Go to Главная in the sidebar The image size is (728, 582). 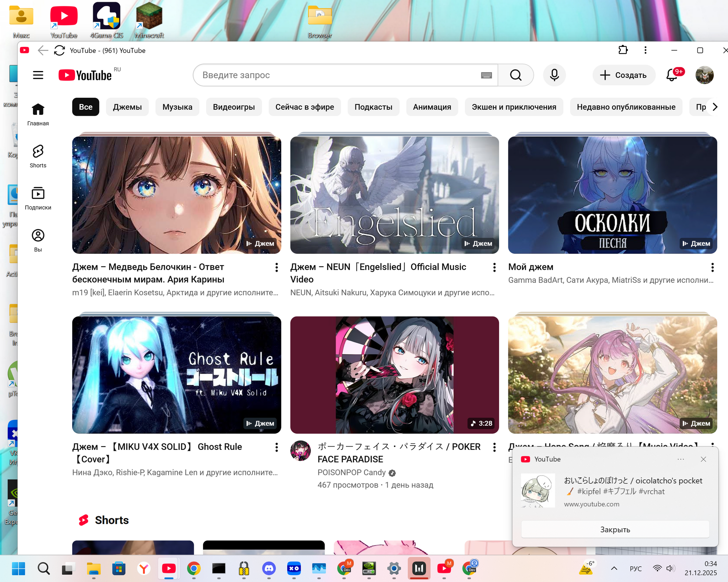point(38,114)
